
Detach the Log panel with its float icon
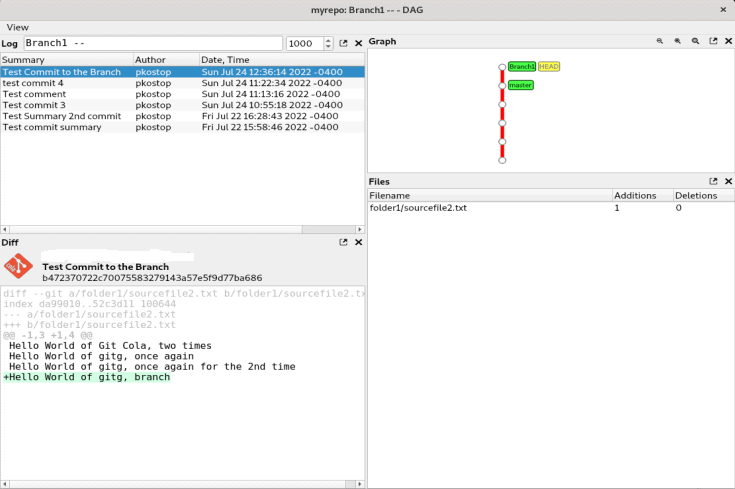coord(343,43)
